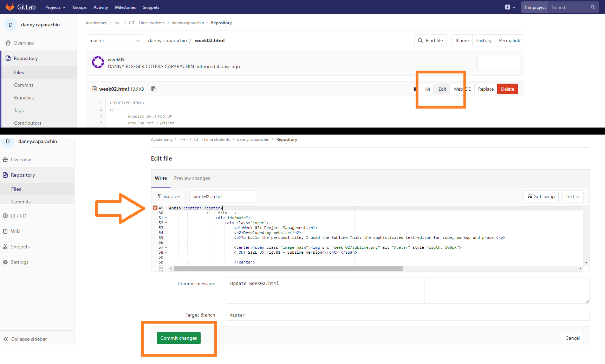Click the breadcrumb ellipsis in edit page
Viewport: 605px width, 364px height.
[183, 139]
